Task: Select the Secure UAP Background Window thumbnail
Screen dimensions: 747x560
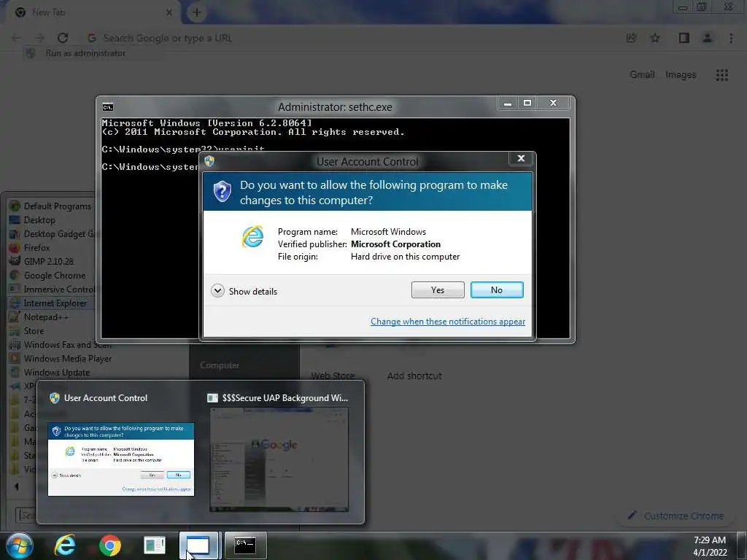Action: coord(279,459)
